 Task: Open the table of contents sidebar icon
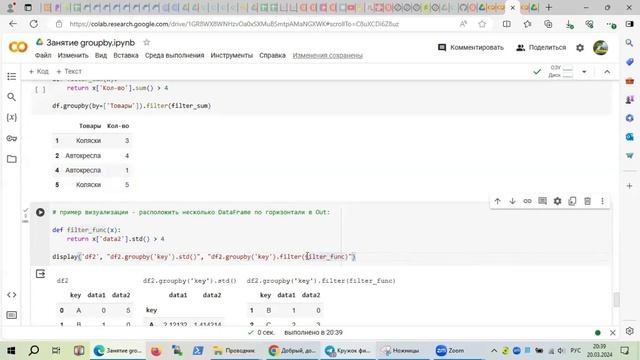click(11, 76)
